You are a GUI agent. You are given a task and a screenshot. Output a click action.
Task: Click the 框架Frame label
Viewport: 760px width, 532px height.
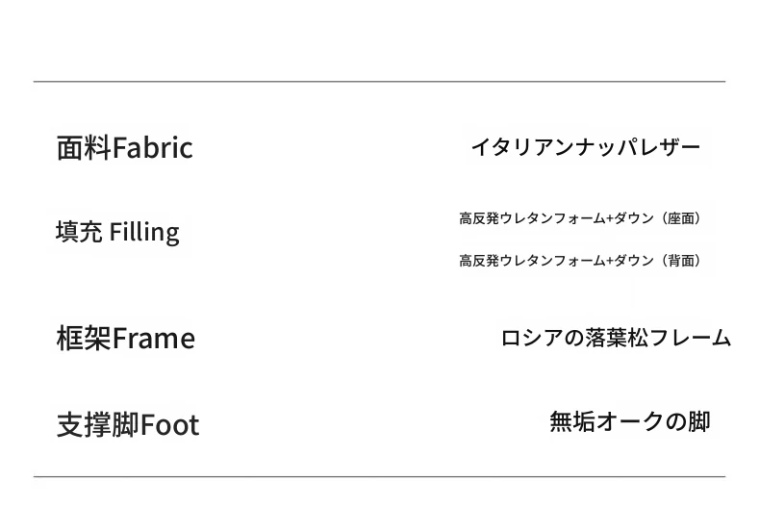(x=126, y=339)
